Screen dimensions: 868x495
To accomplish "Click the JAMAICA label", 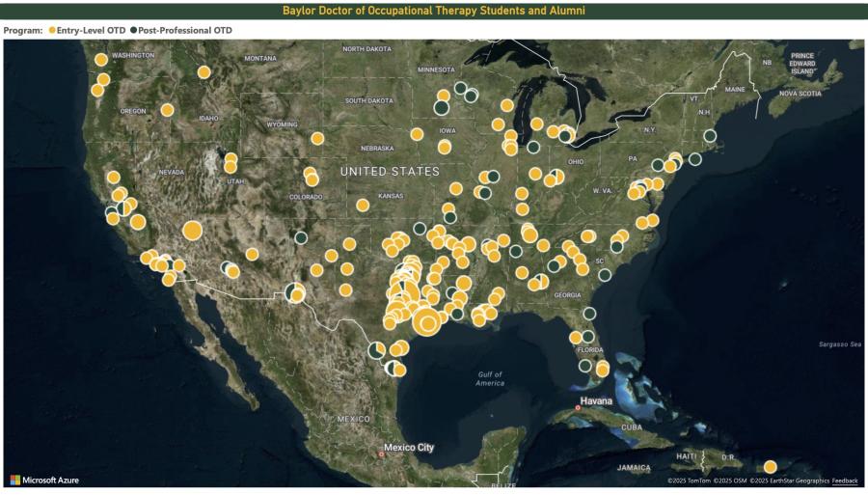I will click(634, 468).
